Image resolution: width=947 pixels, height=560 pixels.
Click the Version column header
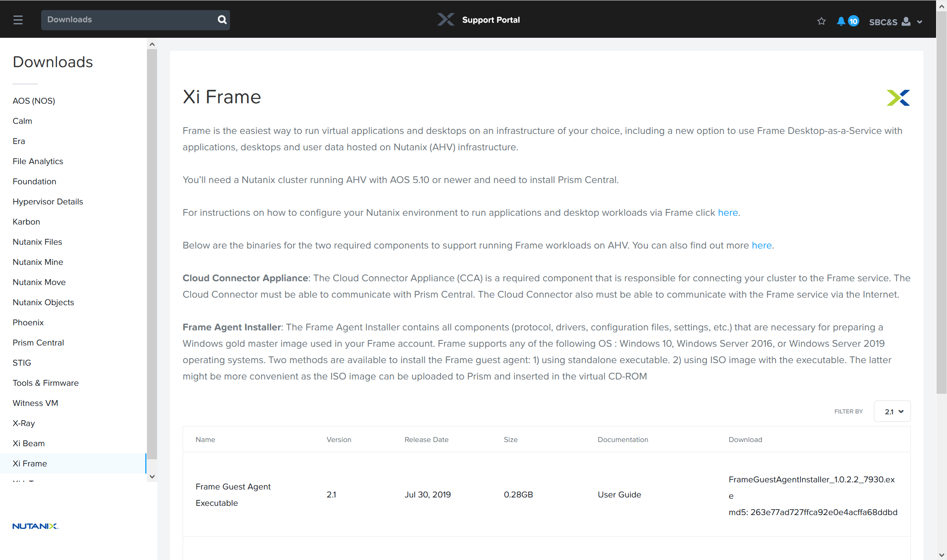(x=339, y=440)
